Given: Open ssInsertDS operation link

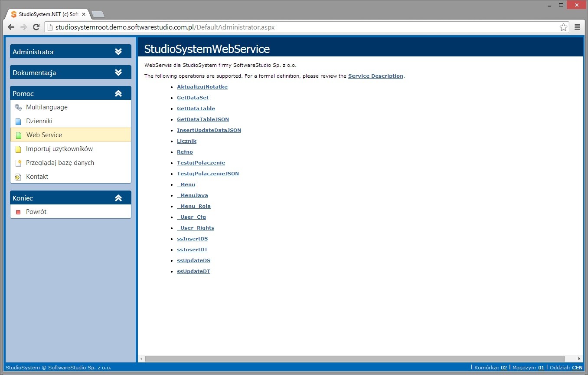Looking at the screenshot, I should coord(193,239).
